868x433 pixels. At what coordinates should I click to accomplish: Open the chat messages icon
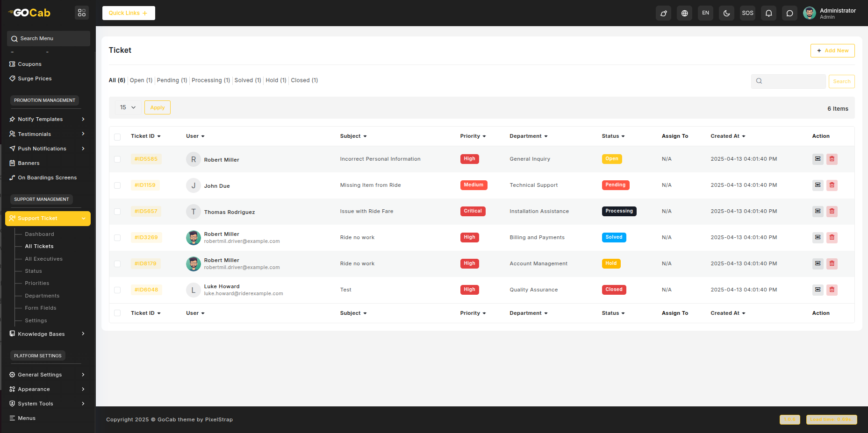coord(789,13)
